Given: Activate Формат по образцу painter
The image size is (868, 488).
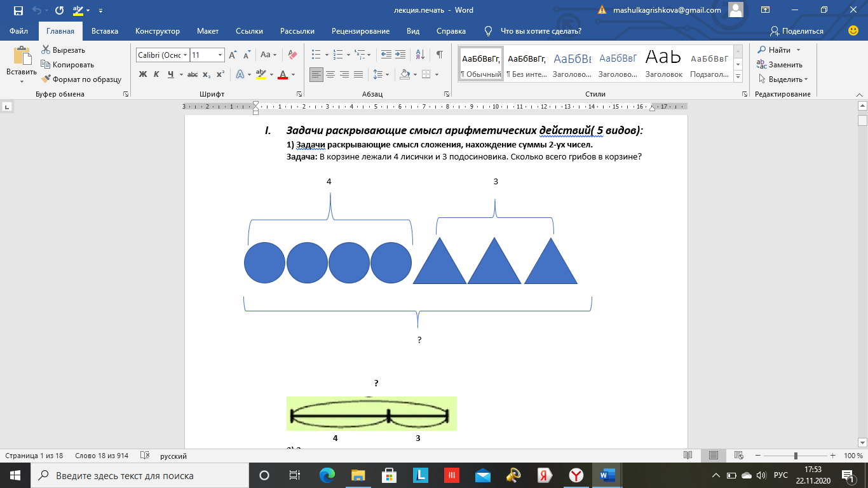Looking at the screenshot, I should [x=81, y=79].
